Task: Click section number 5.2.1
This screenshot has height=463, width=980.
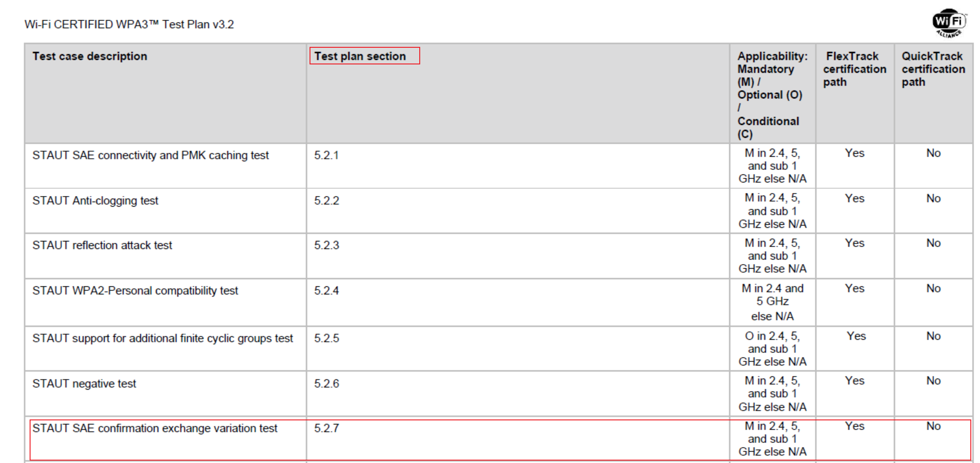Action: coord(326,155)
